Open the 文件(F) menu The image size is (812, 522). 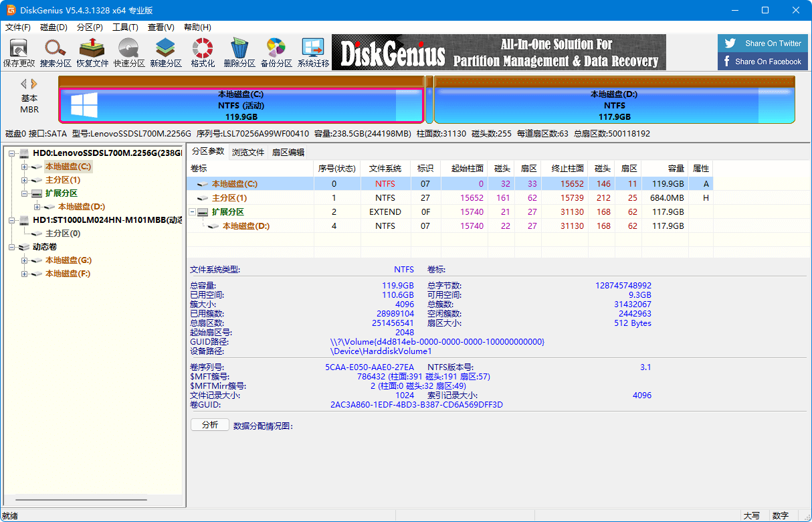18,27
